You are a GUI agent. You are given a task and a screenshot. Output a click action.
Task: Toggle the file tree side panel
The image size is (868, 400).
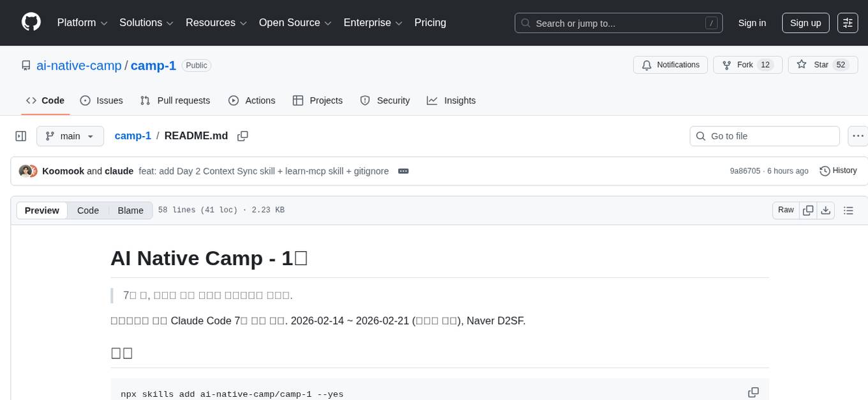tap(20, 135)
